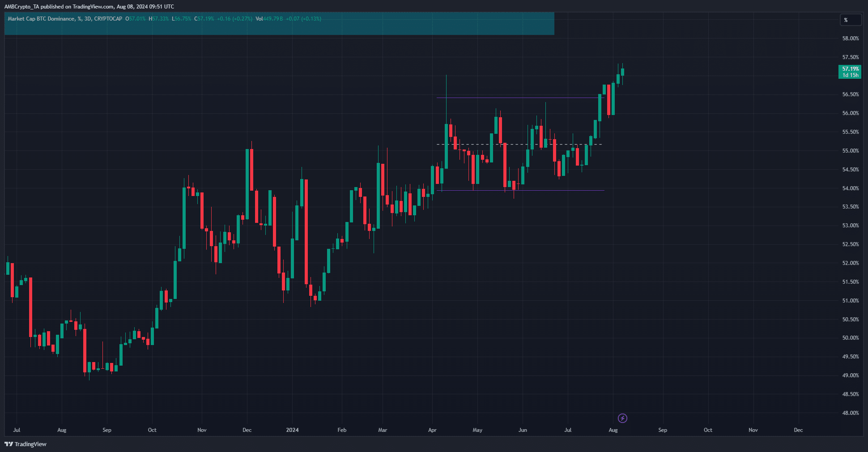This screenshot has height=452, width=868.
Task: Click the 50.50% price axis label
Action: [x=850, y=320]
